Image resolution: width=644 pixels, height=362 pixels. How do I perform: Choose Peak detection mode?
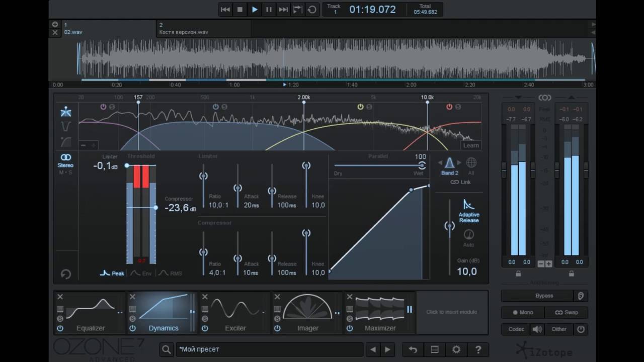pos(112,273)
